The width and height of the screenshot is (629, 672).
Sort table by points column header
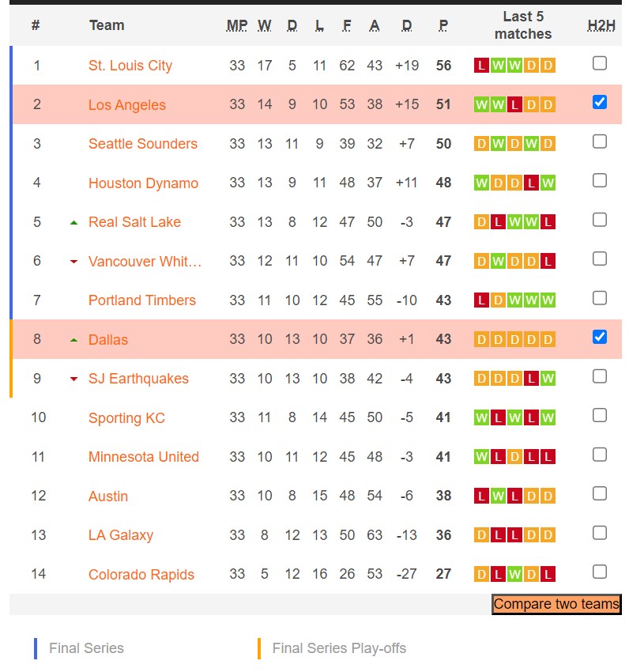pyautogui.click(x=443, y=25)
